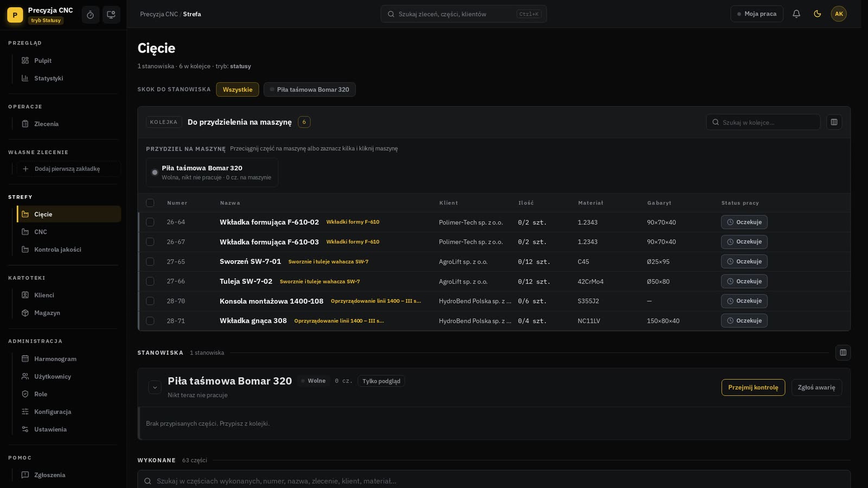The width and height of the screenshot is (868, 488).
Task: Open Konfiguracja page
Action: tap(68, 412)
